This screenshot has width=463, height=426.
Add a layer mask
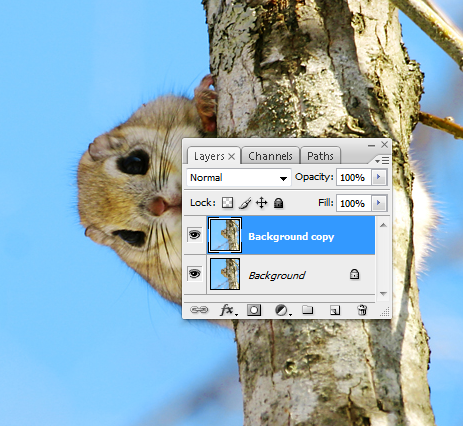click(254, 310)
